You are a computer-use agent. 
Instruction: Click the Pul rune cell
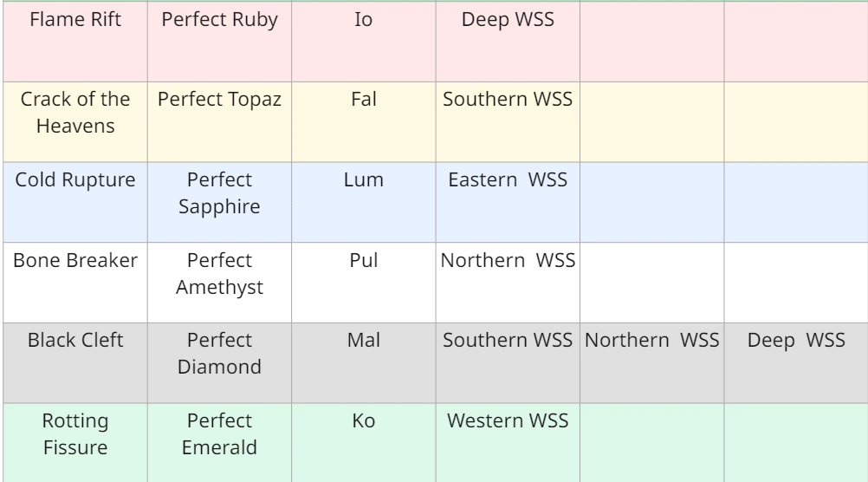363,260
